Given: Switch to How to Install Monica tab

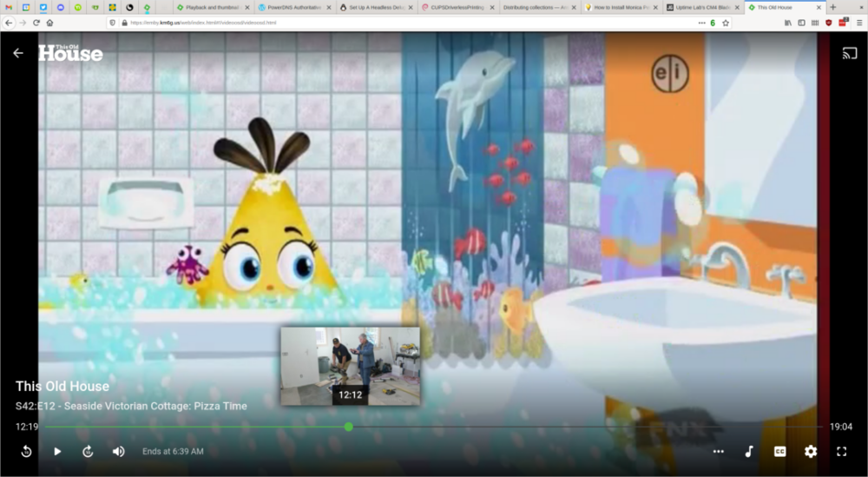Looking at the screenshot, I should [x=621, y=8].
